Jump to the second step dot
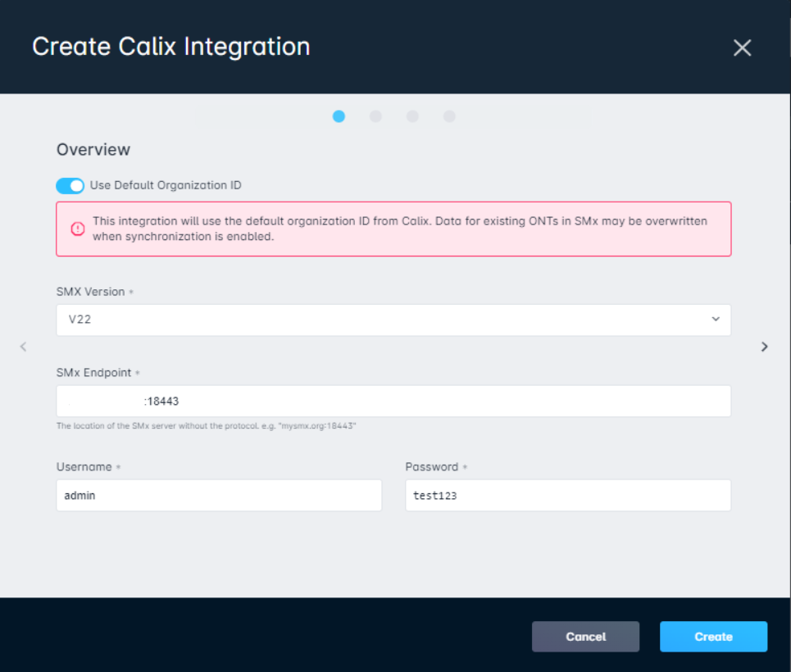Screen dimensions: 791x672 point(375,116)
